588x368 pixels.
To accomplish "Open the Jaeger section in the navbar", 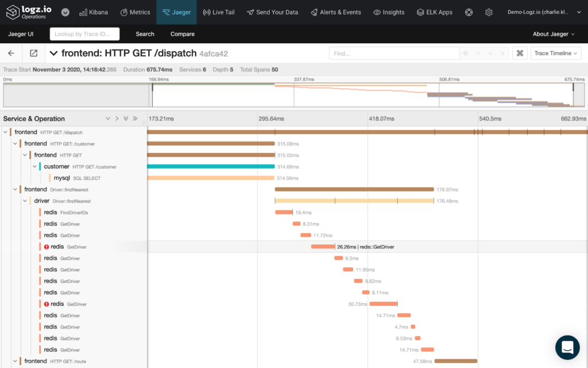I will (176, 11).
